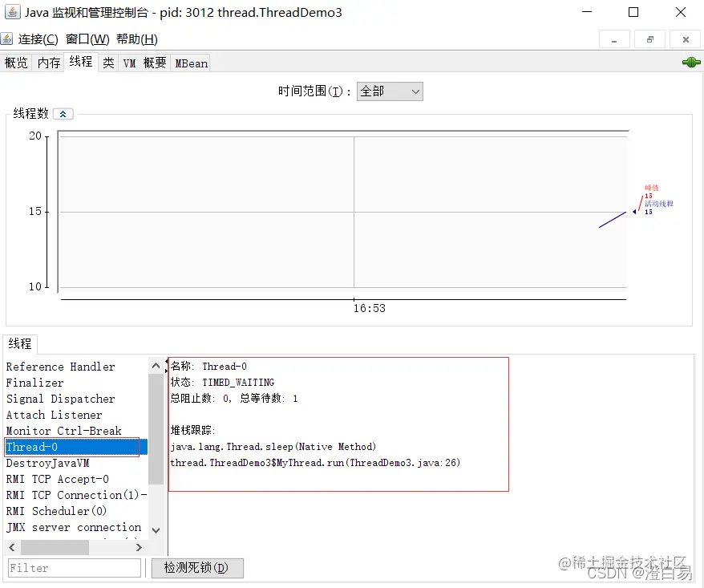704x588 pixels.
Task: Click the Thread.sleep stack trace line
Action: (x=273, y=447)
